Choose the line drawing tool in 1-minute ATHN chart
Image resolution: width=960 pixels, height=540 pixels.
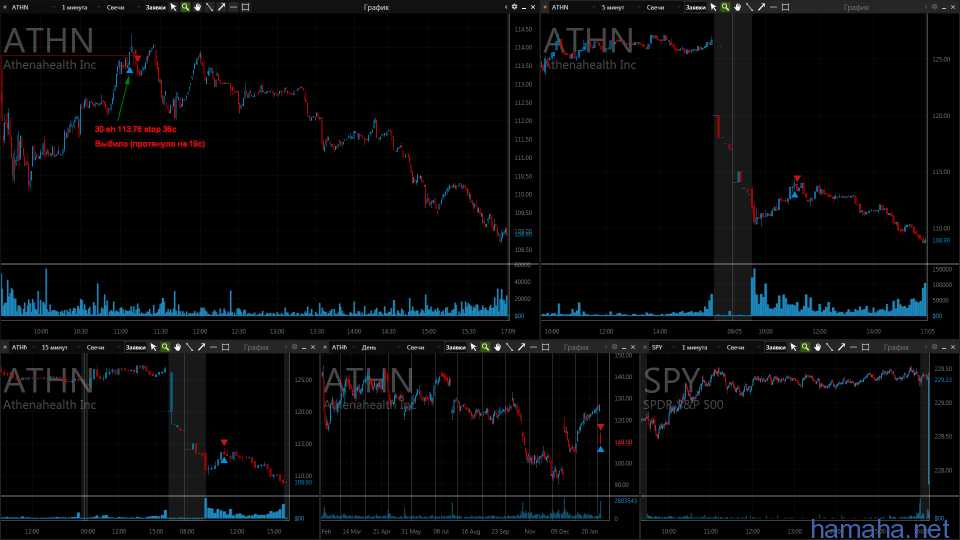[x=209, y=7]
